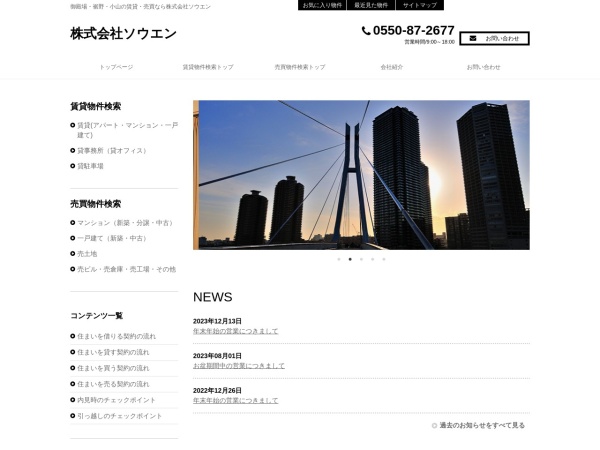Screen dimensions: 600x450
Task: Open 住まいを買う契約の流れ link
Action: pos(113,368)
